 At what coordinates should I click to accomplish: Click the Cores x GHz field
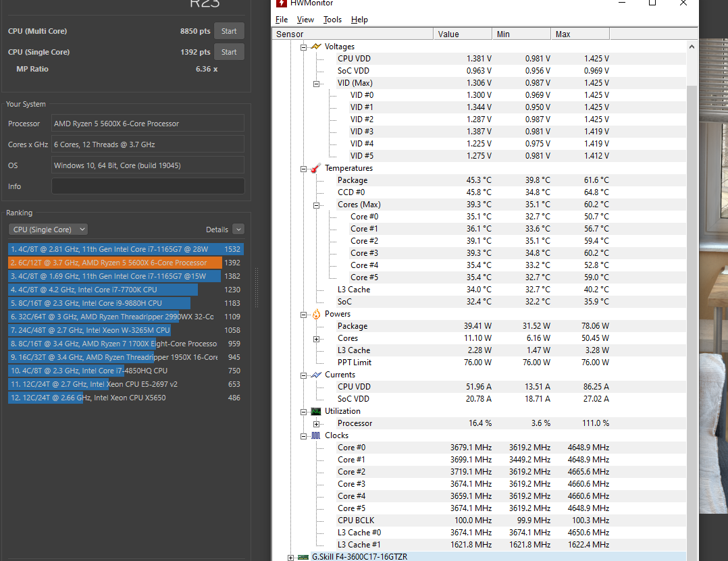(x=148, y=144)
